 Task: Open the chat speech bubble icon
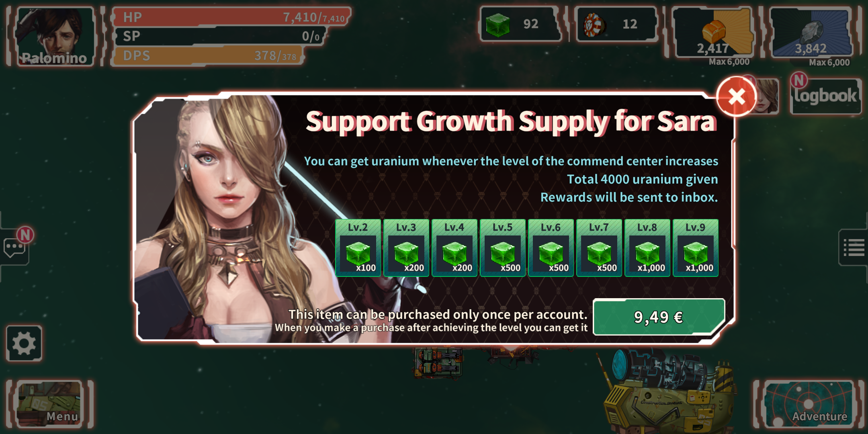tap(14, 248)
